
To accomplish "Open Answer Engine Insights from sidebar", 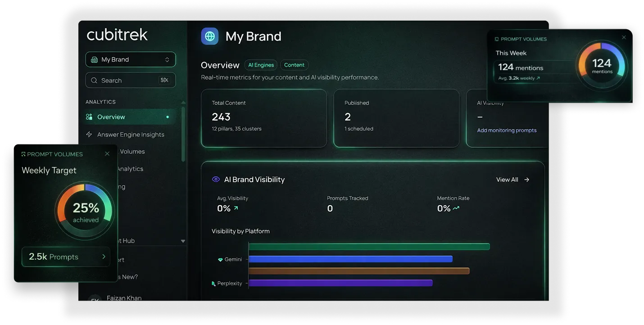I will tap(131, 135).
